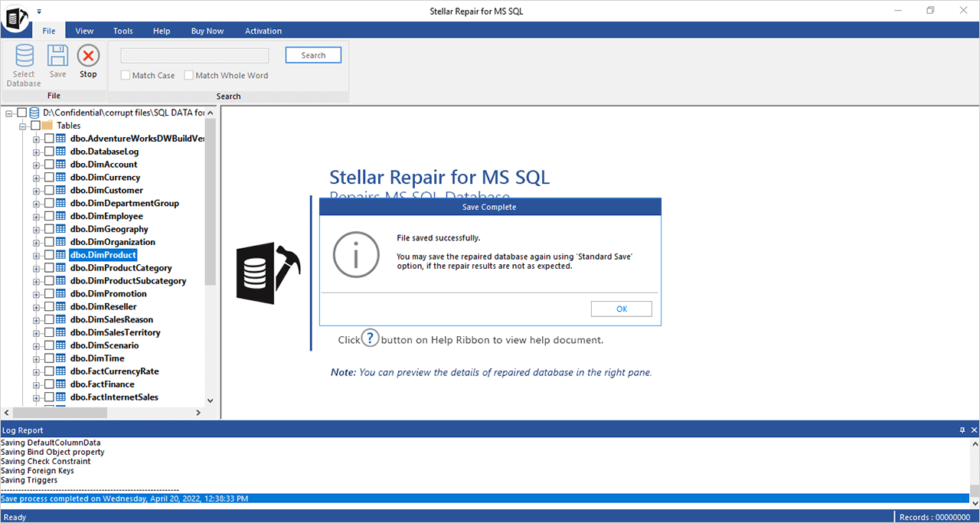Click inside the search text field
Viewport: 980px width, 523px height.
(195, 55)
